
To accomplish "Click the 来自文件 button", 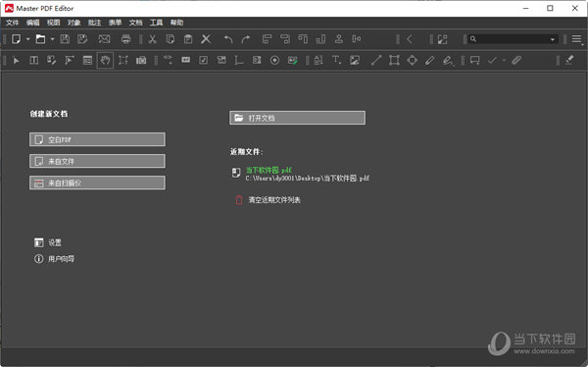I will (97, 162).
